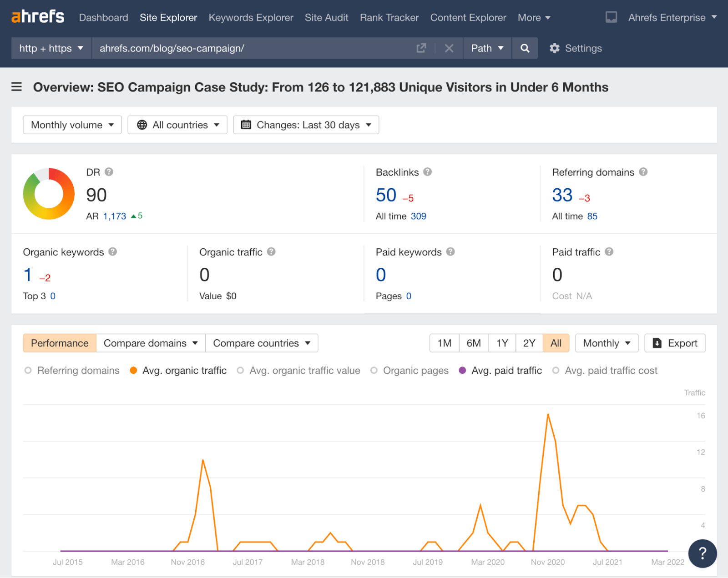Click the help icon next to DR
This screenshot has width=728, height=578.
pos(109,172)
